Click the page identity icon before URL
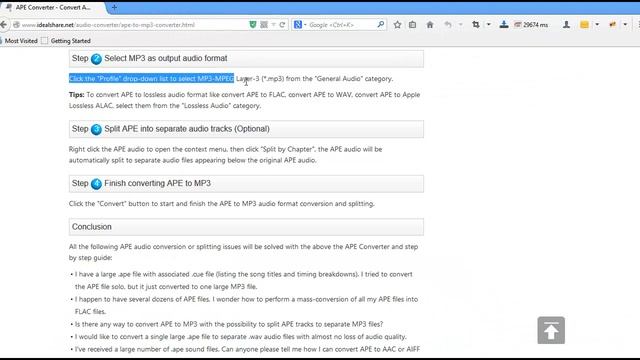 pos(16,25)
